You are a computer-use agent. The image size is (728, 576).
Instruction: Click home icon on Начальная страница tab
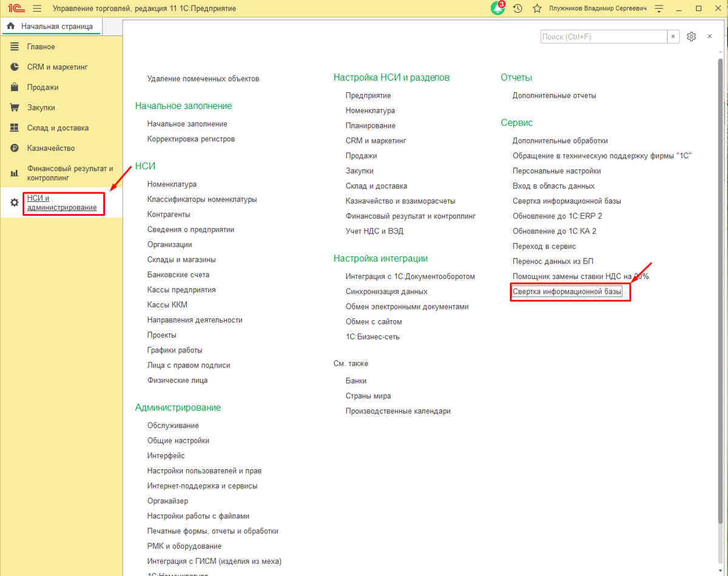click(10, 26)
